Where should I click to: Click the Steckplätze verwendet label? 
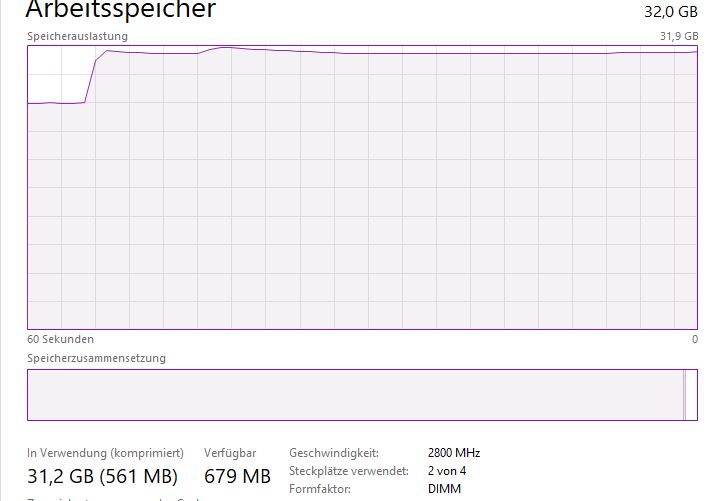349,471
